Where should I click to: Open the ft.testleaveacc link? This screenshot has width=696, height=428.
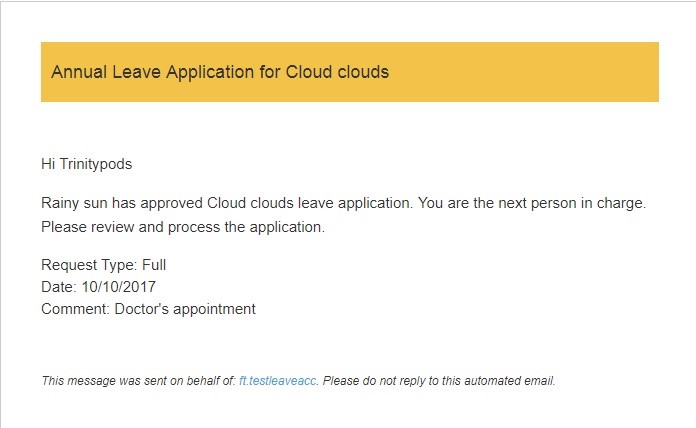(277, 380)
